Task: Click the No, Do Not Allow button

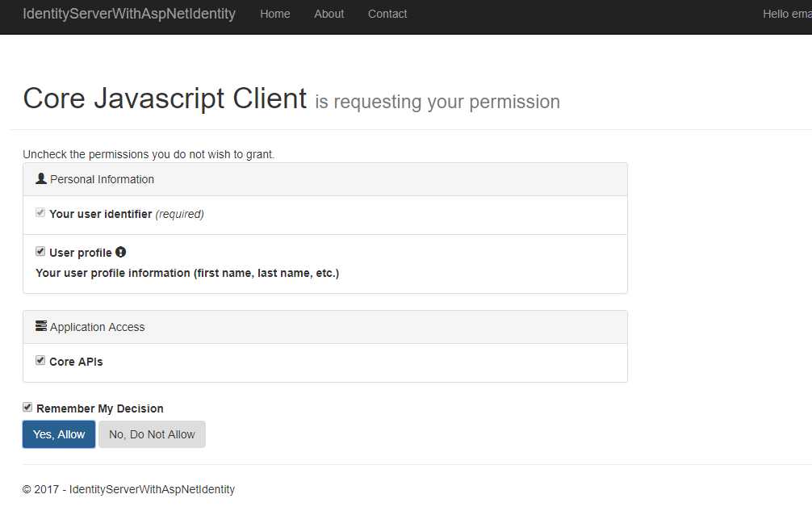Action: point(153,434)
